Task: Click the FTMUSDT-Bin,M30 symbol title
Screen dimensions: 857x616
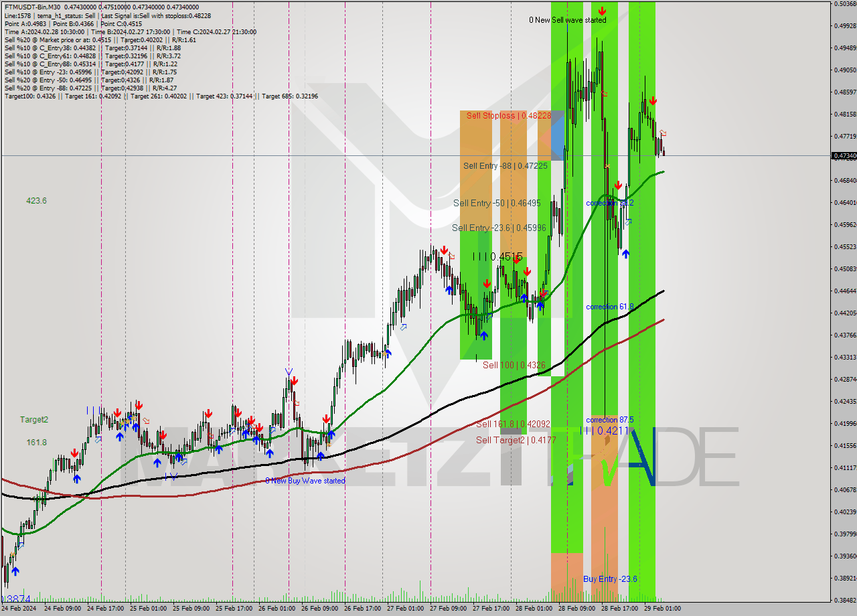Action: [x=32, y=7]
